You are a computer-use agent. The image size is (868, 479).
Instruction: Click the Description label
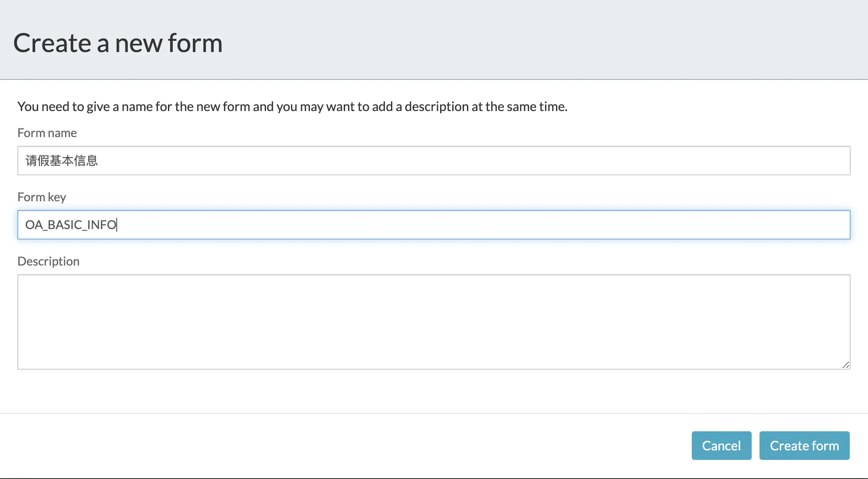48,261
